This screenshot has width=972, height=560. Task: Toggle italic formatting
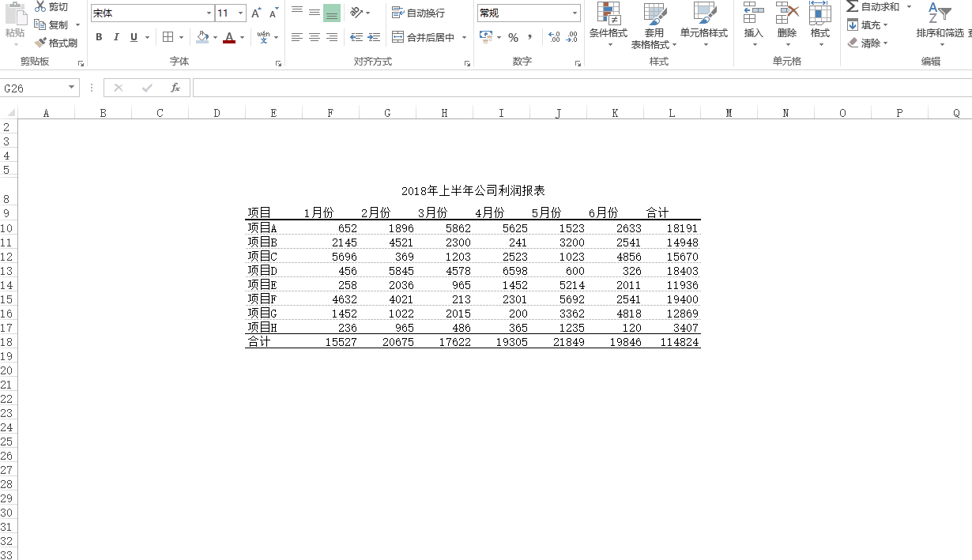pos(115,36)
